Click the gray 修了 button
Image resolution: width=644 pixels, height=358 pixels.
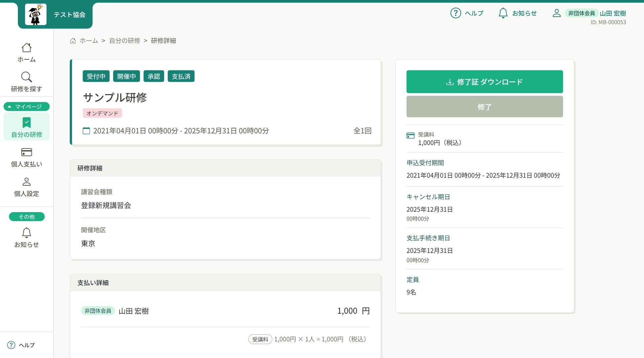[x=484, y=106]
